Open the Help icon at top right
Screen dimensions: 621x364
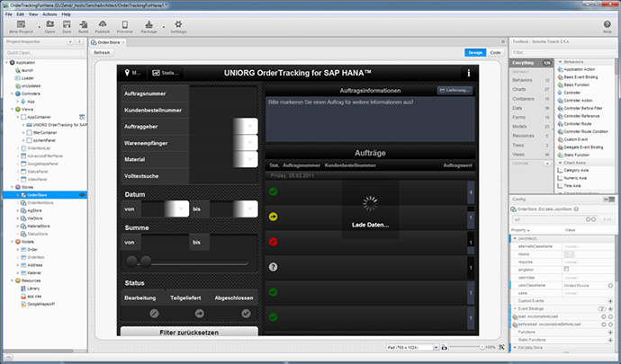(x=607, y=24)
